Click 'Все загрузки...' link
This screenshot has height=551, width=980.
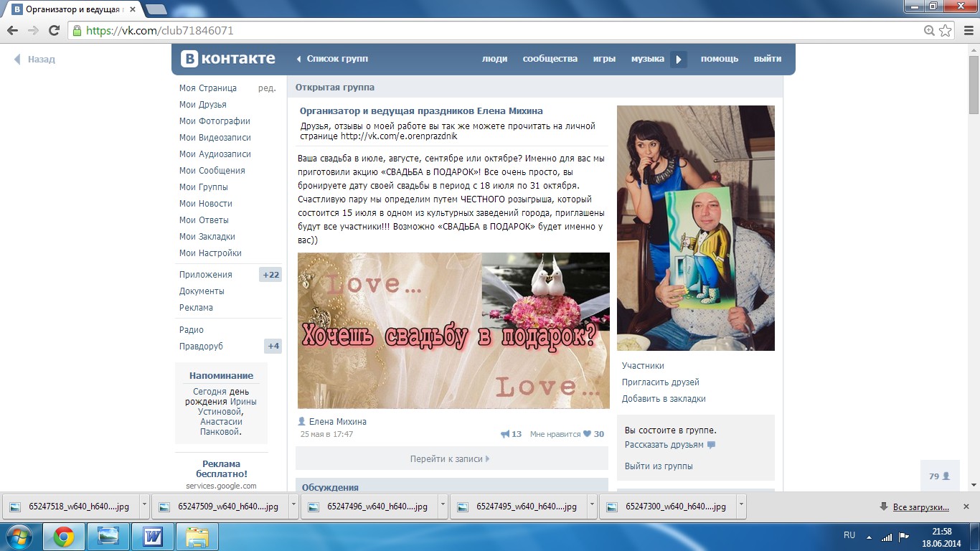point(920,507)
